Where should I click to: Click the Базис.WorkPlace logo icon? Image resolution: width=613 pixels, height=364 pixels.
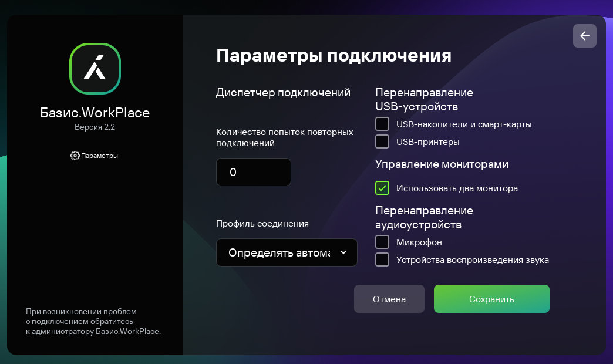95,69
